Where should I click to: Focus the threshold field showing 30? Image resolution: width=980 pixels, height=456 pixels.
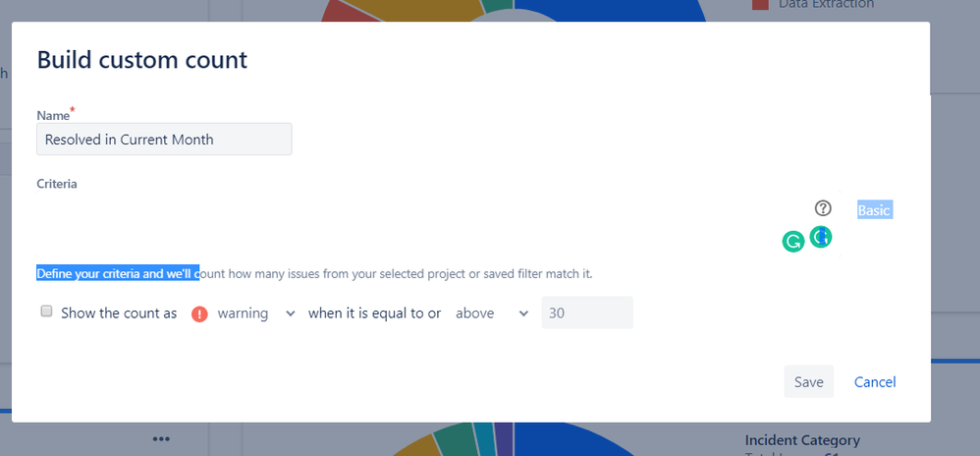[x=587, y=313]
